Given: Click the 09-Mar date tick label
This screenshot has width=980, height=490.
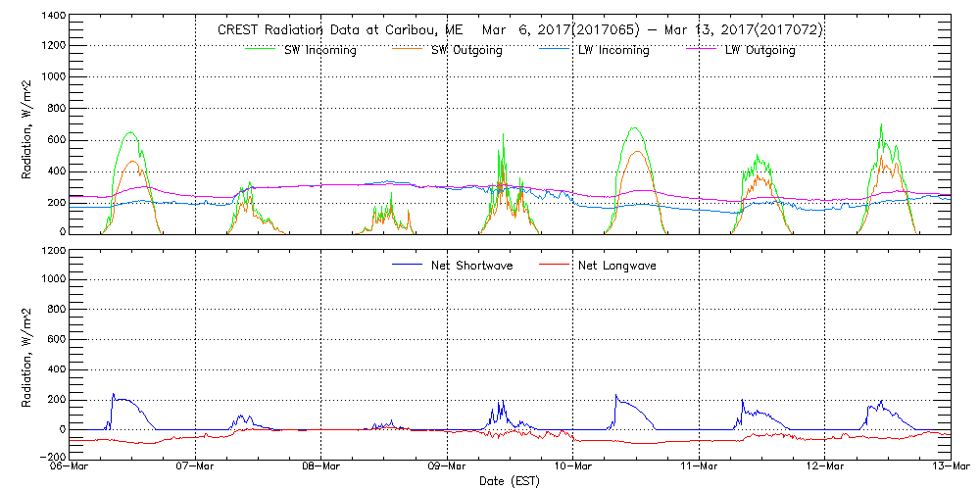Looking at the screenshot, I should (447, 466).
